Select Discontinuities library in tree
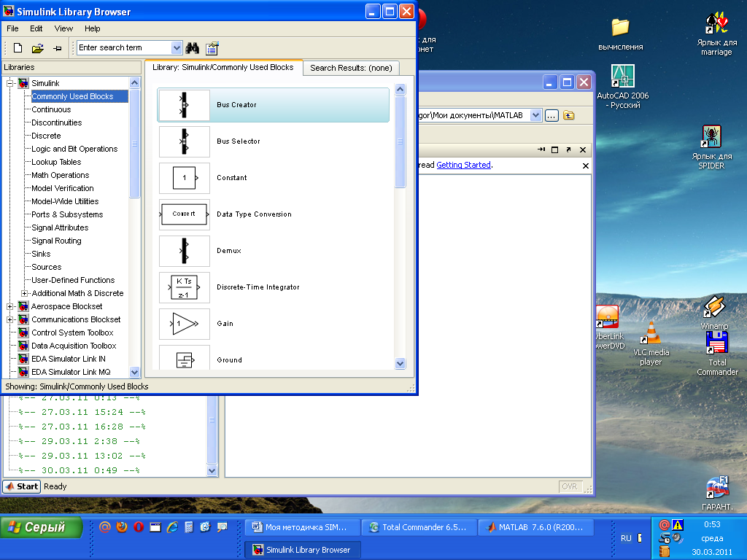This screenshot has width=747, height=560. [x=57, y=122]
